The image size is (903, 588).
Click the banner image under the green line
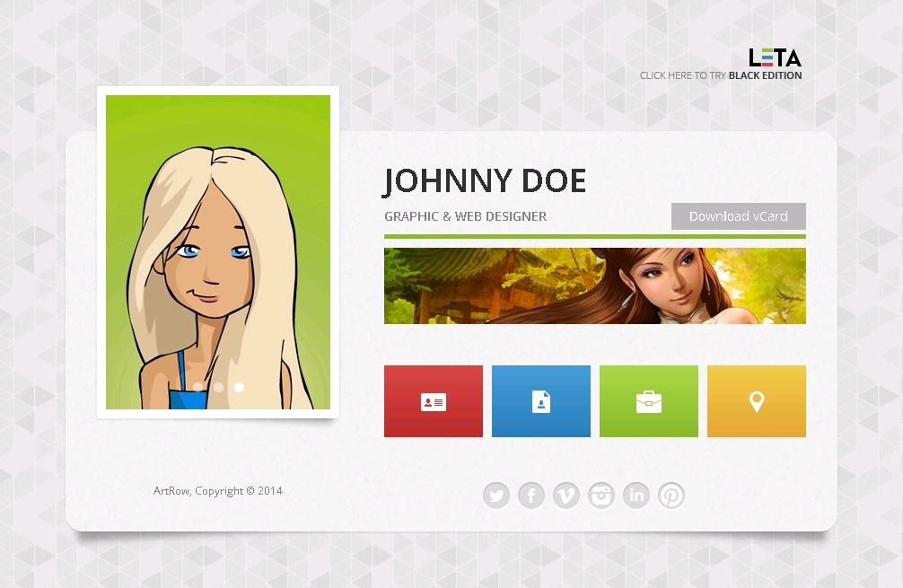pyautogui.click(x=594, y=285)
